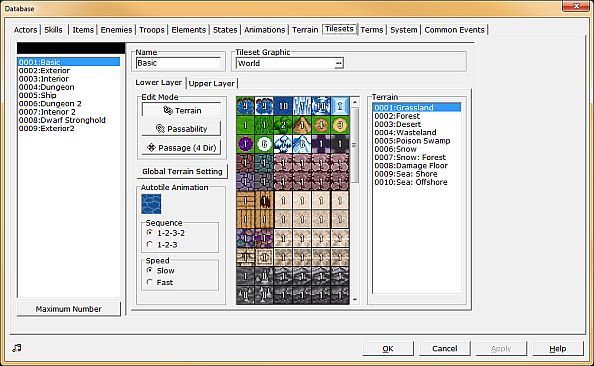Open the Animations tab
Screen dimensions: 594x366
click(x=264, y=30)
